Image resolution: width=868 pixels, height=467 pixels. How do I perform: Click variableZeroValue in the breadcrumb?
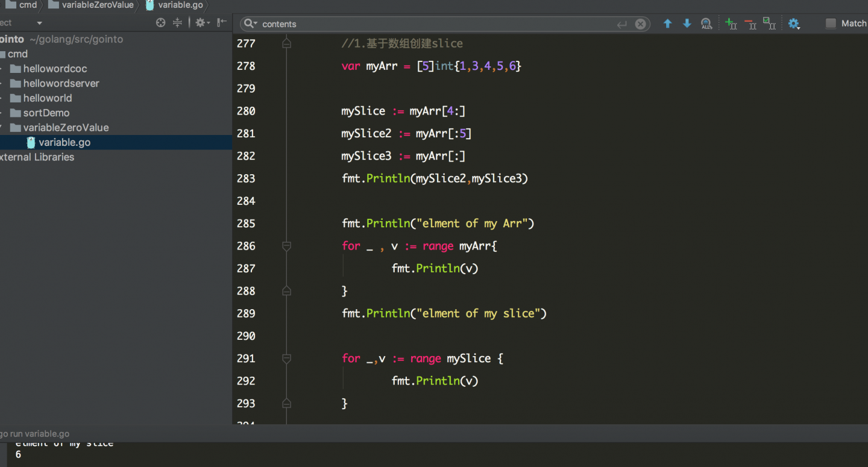click(x=91, y=5)
